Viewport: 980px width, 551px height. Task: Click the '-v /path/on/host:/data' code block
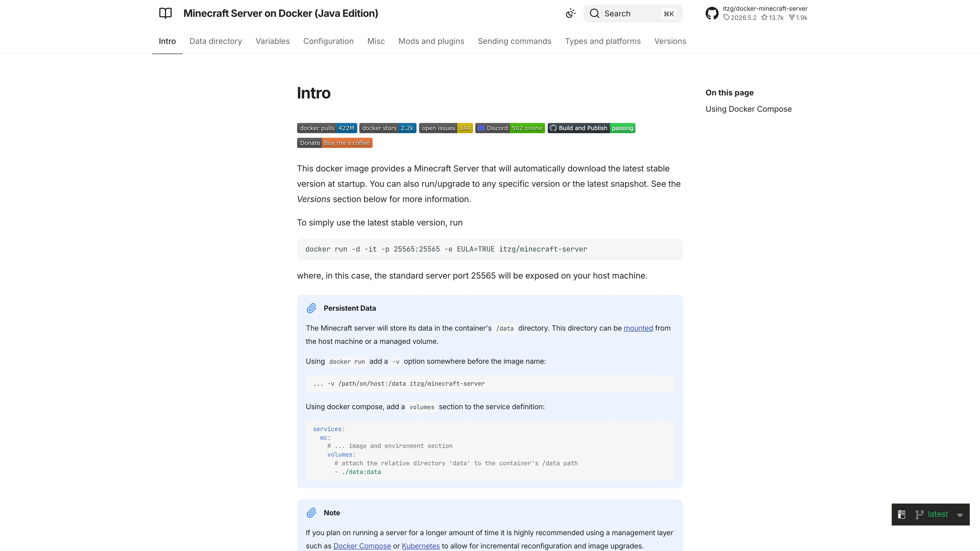point(490,384)
